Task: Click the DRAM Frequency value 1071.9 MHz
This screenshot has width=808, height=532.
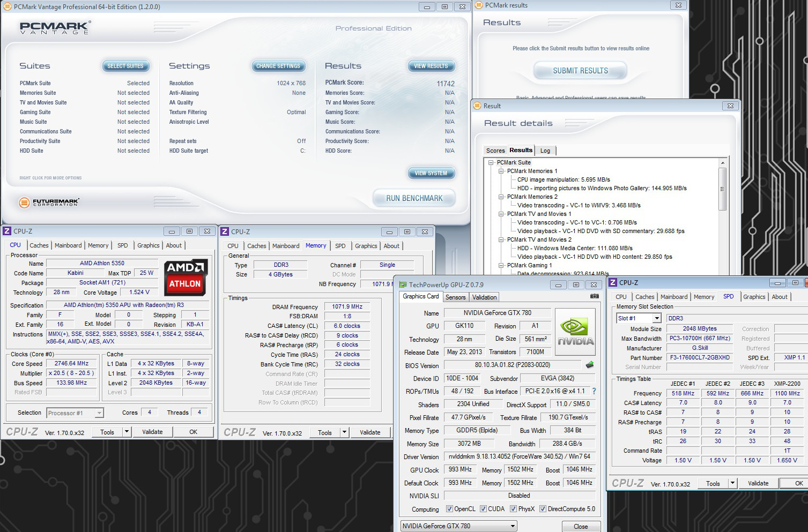Action: (x=347, y=306)
